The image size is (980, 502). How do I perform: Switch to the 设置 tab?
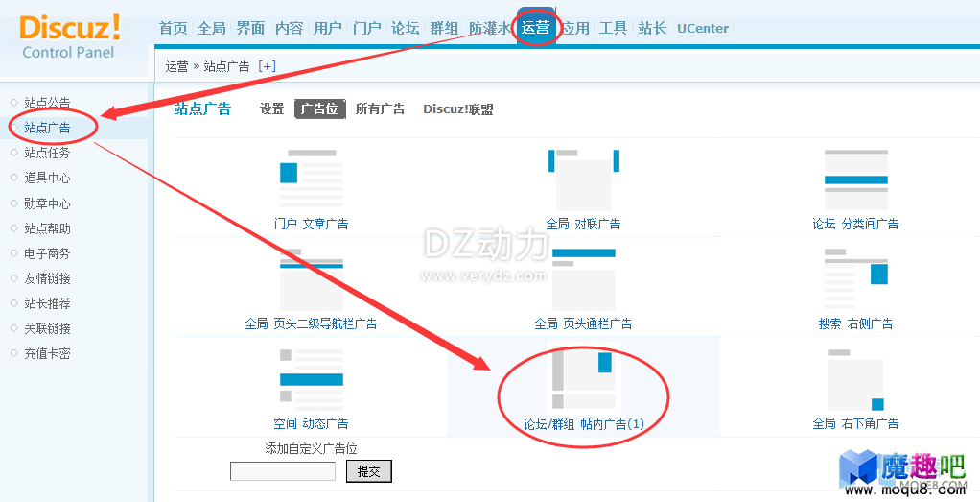pos(272,108)
